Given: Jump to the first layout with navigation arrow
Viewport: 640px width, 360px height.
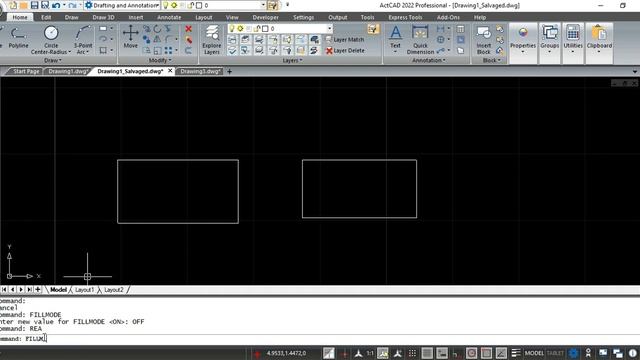Looking at the screenshot, I should point(4,289).
